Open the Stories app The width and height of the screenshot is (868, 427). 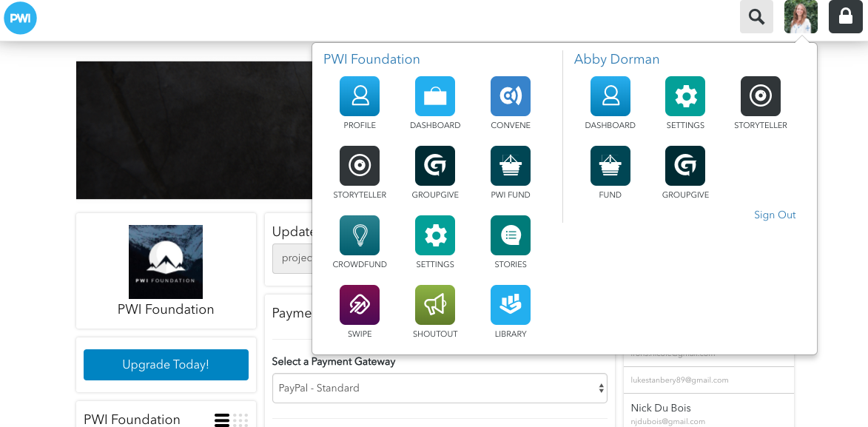pos(511,235)
